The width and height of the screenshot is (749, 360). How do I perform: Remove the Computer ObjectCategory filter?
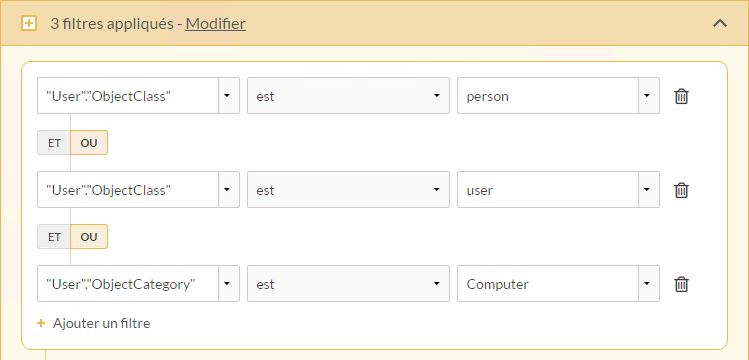[x=681, y=284]
